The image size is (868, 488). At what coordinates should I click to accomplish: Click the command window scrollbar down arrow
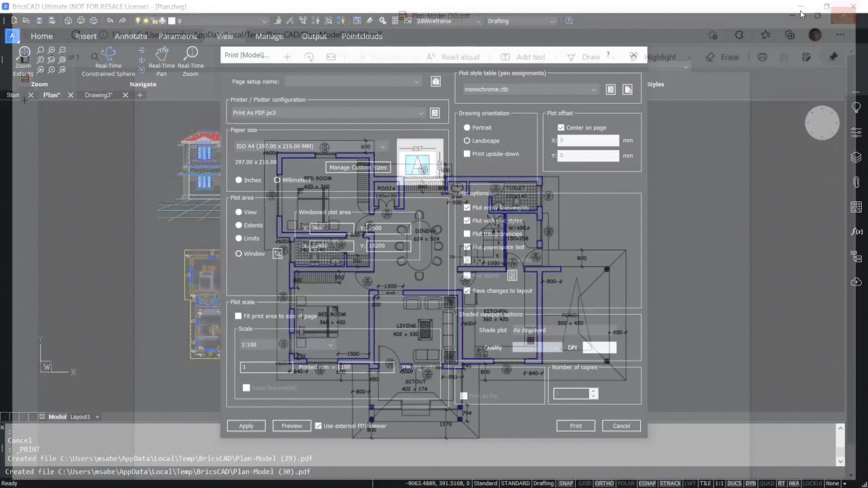pyautogui.click(x=841, y=461)
